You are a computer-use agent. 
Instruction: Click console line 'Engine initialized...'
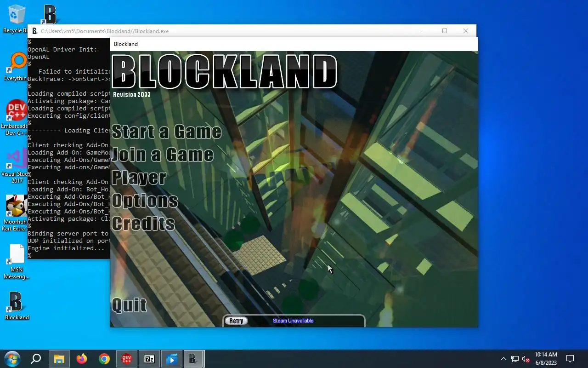(66, 248)
